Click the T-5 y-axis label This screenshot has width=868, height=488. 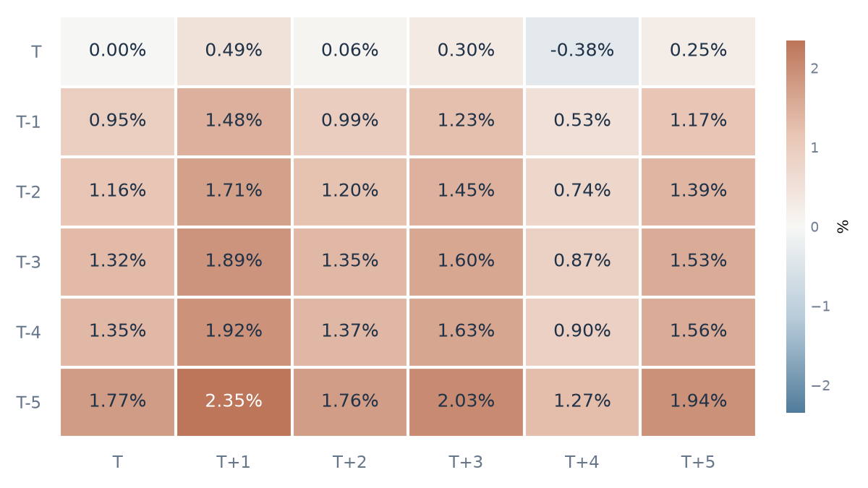pyautogui.click(x=29, y=403)
